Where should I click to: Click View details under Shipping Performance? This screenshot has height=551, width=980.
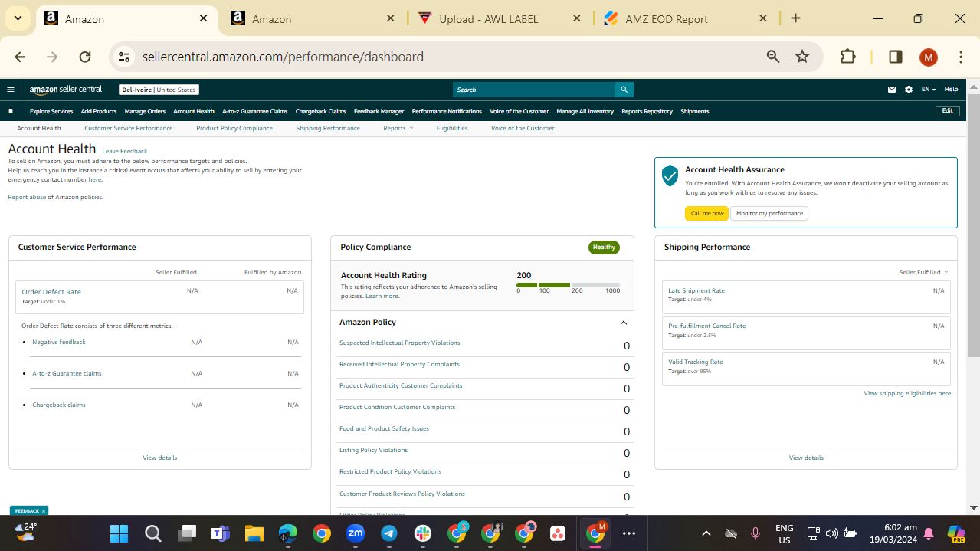click(806, 458)
